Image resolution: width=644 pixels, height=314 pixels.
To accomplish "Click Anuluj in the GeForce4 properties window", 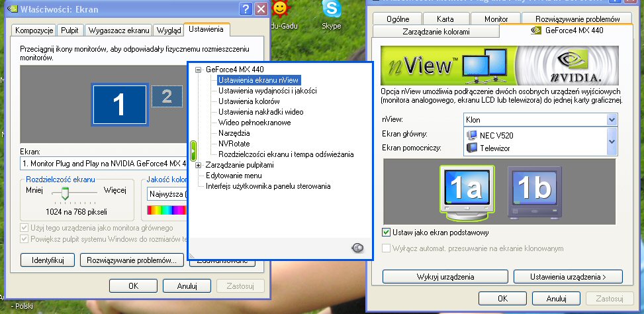I will coord(556,299).
